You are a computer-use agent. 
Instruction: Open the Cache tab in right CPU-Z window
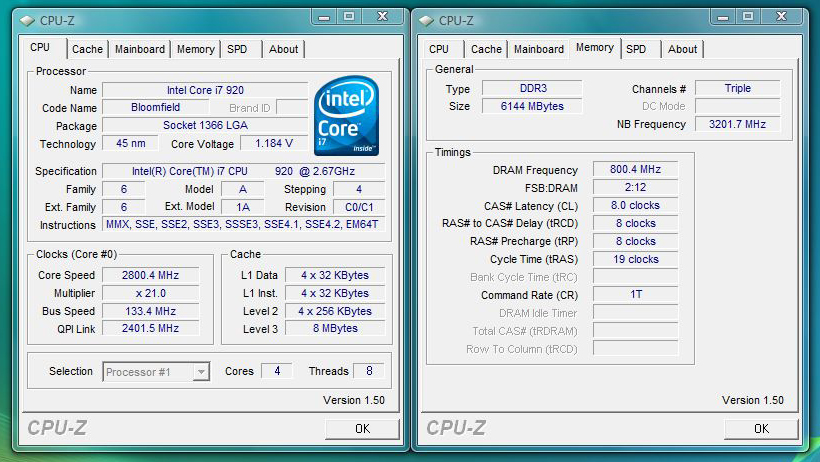tap(486, 49)
